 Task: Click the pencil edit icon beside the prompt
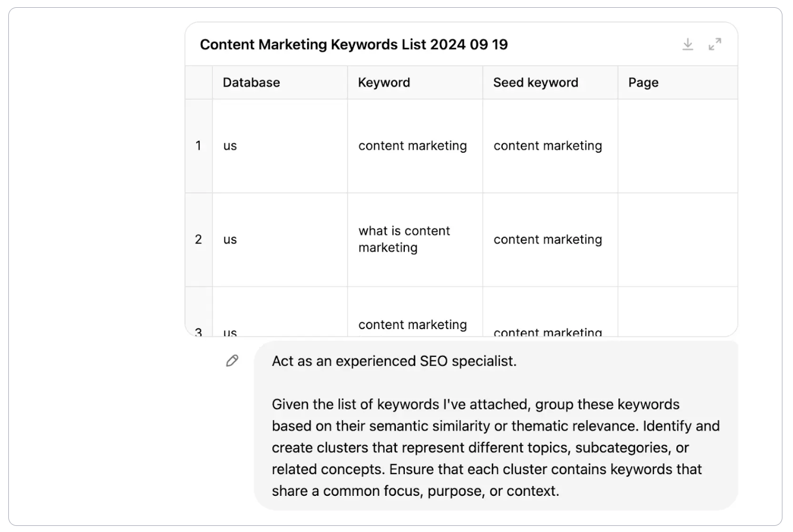point(232,361)
